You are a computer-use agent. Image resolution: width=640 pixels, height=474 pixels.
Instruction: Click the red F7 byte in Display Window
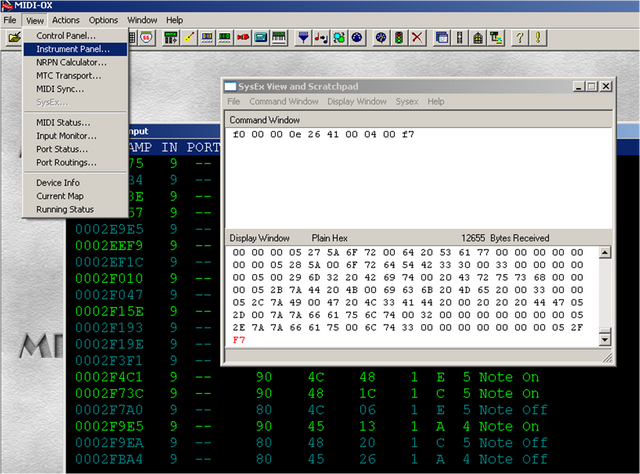click(x=239, y=340)
